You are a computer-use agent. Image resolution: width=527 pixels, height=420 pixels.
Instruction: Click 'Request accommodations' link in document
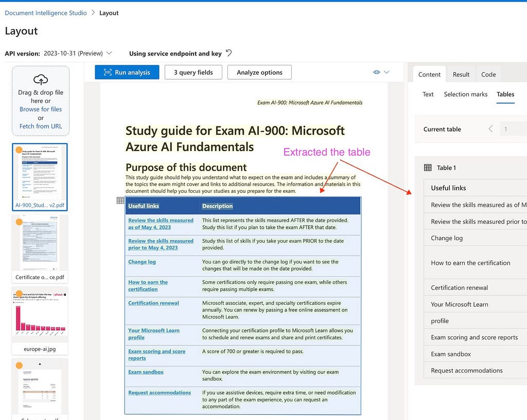pos(160,392)
